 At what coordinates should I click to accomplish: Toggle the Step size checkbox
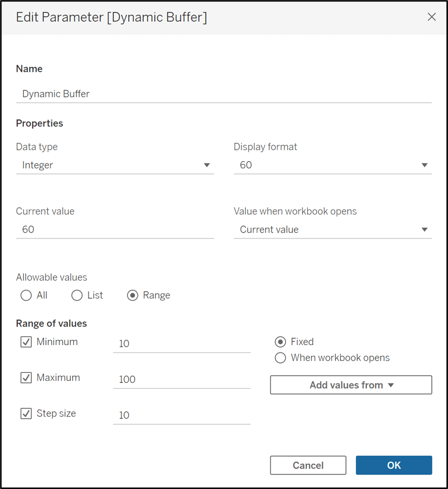tap(26, 413)
